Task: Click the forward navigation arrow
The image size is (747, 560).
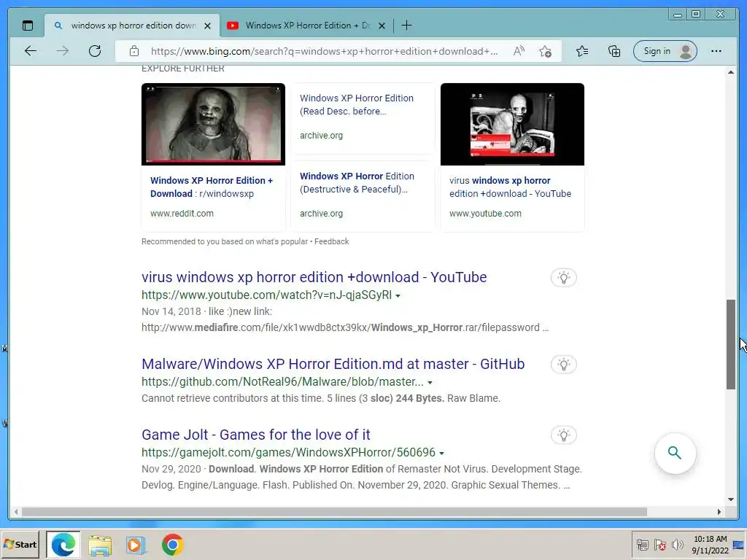Action: [63, 51]
